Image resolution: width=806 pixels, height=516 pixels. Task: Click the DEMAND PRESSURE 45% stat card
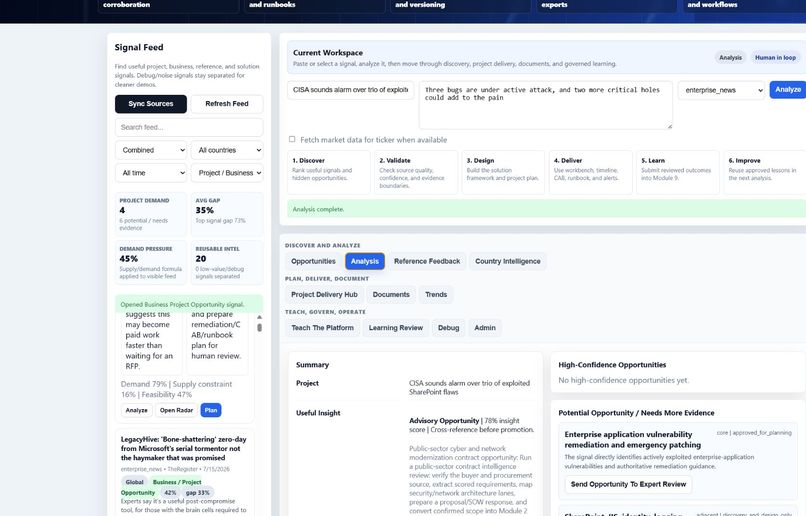coord(151,263)
